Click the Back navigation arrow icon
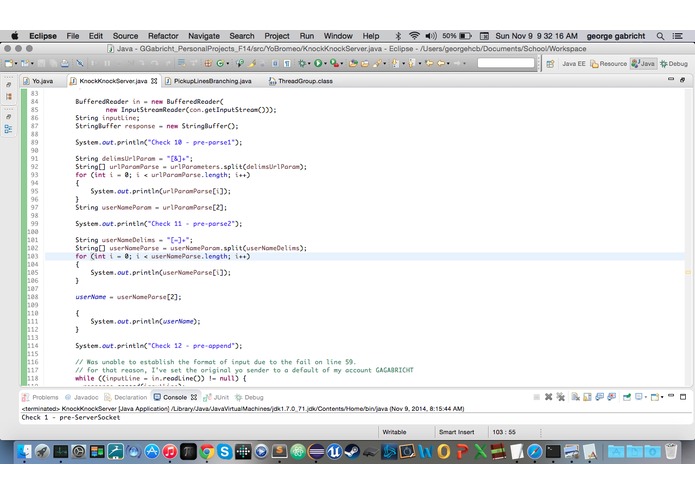 [x=441, y=63]
